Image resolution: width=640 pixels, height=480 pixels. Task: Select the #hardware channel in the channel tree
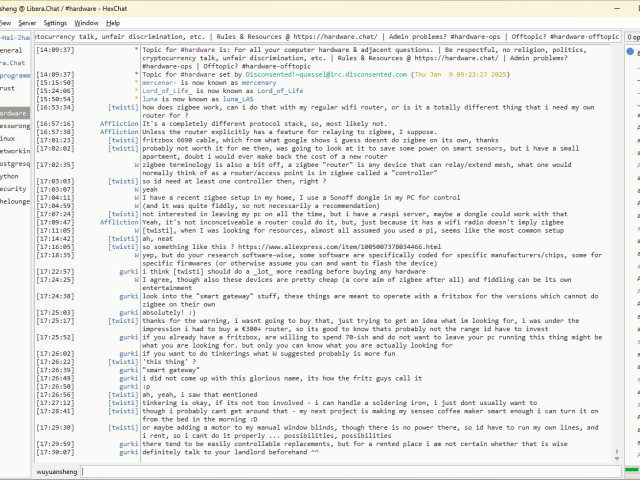(x=14, y=113)
